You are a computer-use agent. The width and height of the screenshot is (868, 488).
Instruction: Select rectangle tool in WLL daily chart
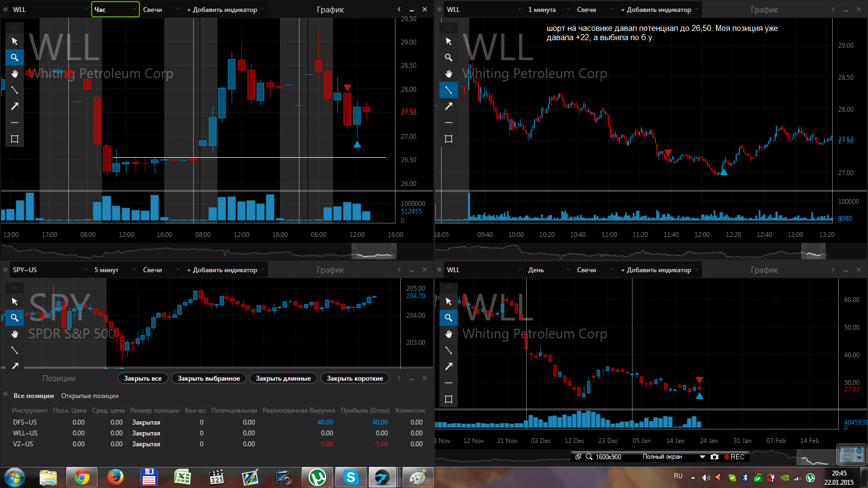(449, 399)
